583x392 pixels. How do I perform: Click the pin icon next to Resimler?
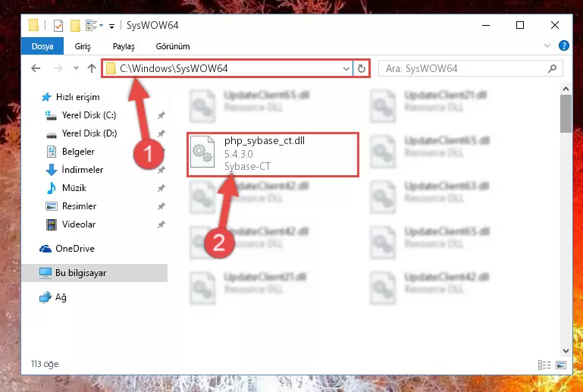pyautogui.click(x=161, y=206)
